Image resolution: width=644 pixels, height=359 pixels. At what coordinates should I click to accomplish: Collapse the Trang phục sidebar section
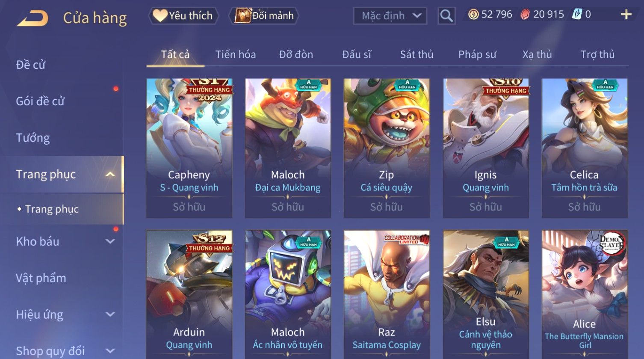pyautogui.click(x=110, y=175)
